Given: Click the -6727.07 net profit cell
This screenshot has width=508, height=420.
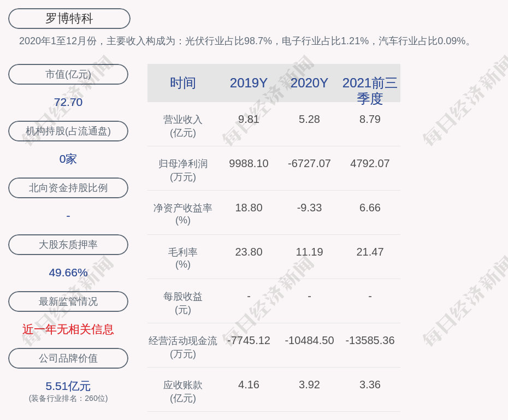Looking at the screenshot, I should tap(309, 163).
